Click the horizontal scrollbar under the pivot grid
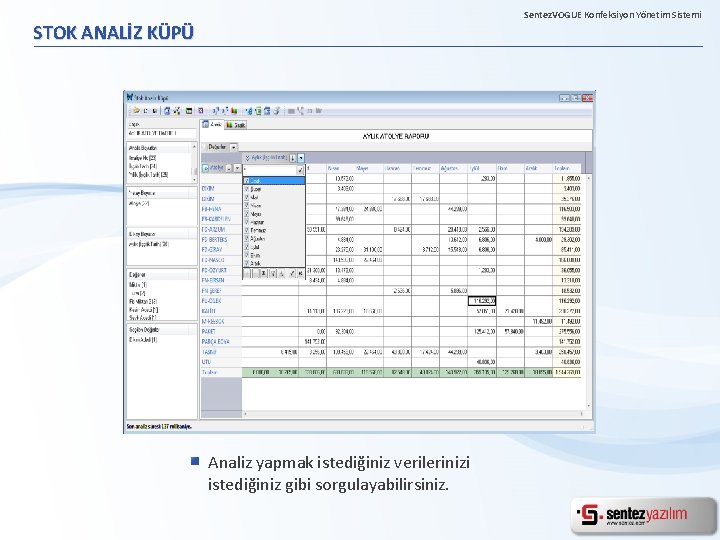Viewport: 720px width, 540px height. tap(413, 414)
